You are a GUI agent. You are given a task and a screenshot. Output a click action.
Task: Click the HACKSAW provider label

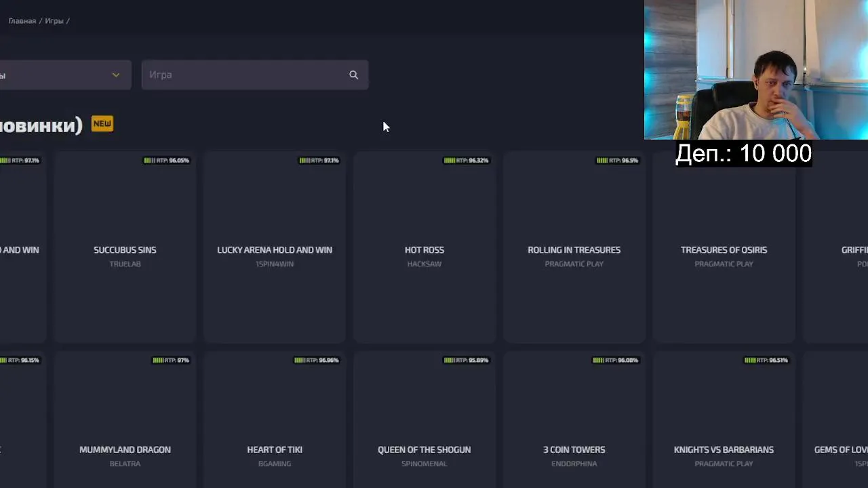[425, 264]
